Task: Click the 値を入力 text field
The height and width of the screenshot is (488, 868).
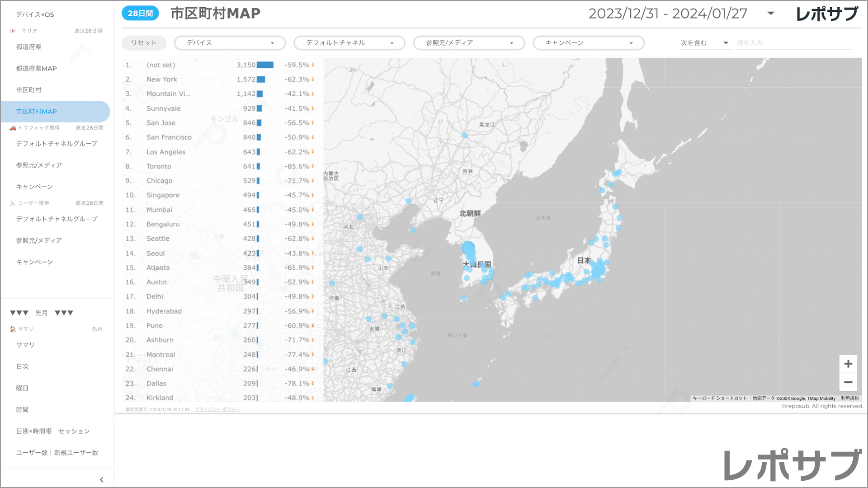Action: click(x=793, y=43)
